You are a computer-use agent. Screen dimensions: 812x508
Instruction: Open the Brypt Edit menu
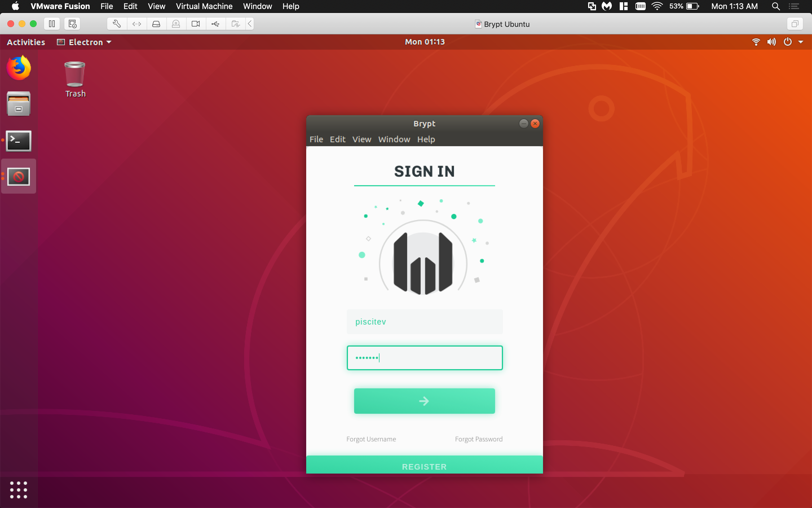(x=337, y=139)
